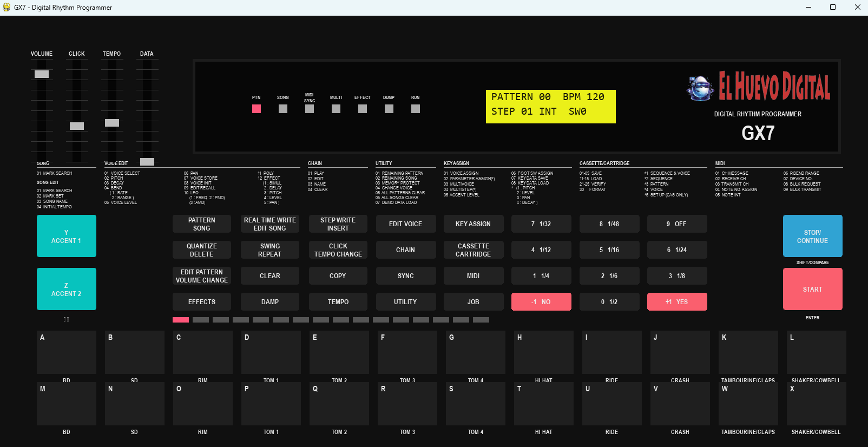Trigger drum pad H
Screen dimensions: 868x447
click(x=544, y=352)
